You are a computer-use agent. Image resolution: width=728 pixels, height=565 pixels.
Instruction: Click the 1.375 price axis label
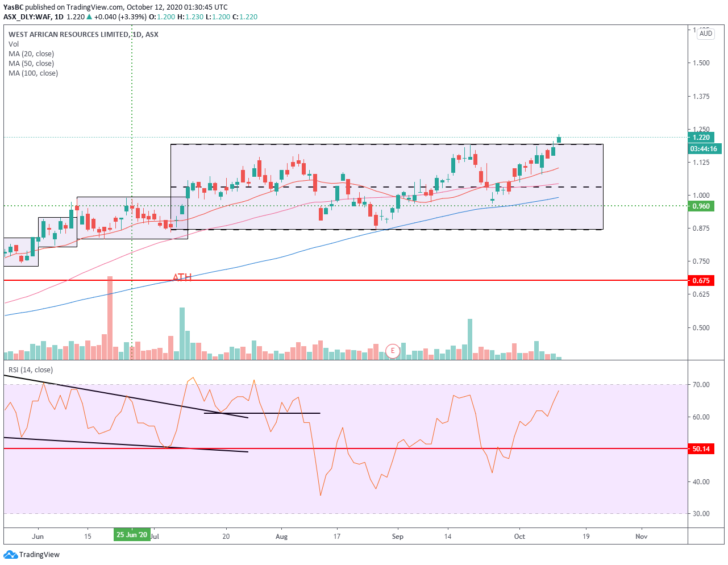pos(701,96)
